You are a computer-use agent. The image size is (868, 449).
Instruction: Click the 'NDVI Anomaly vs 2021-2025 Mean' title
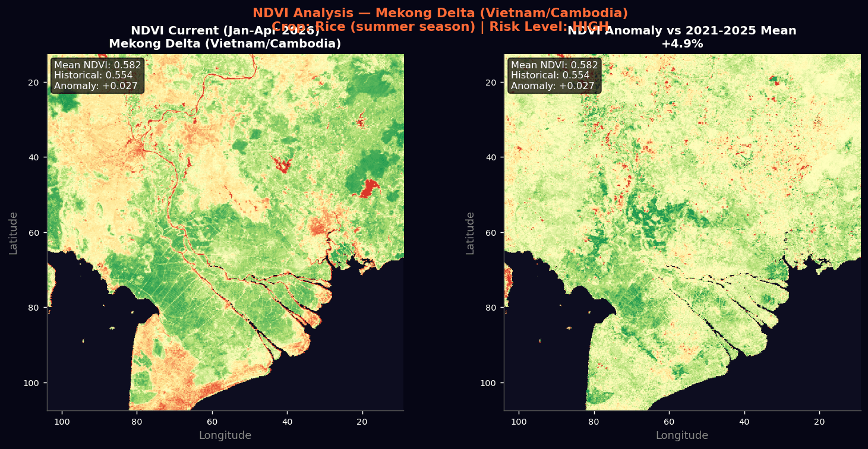[682, 31]
